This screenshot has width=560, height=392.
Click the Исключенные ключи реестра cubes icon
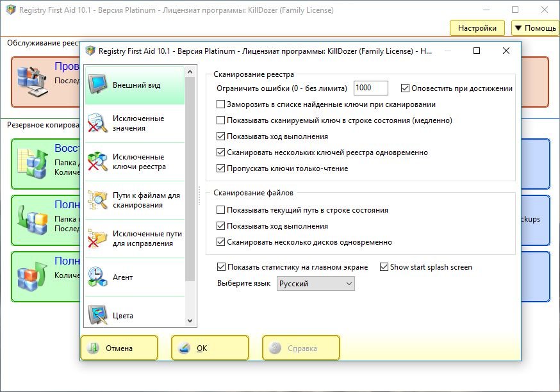(x=98, y=161)
